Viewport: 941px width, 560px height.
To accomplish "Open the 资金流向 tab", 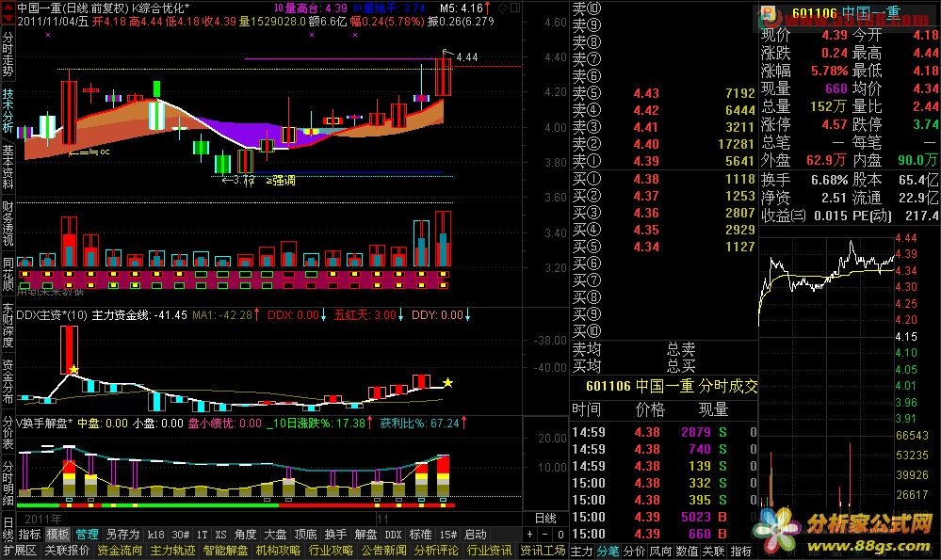I will (x=120, y=551).
